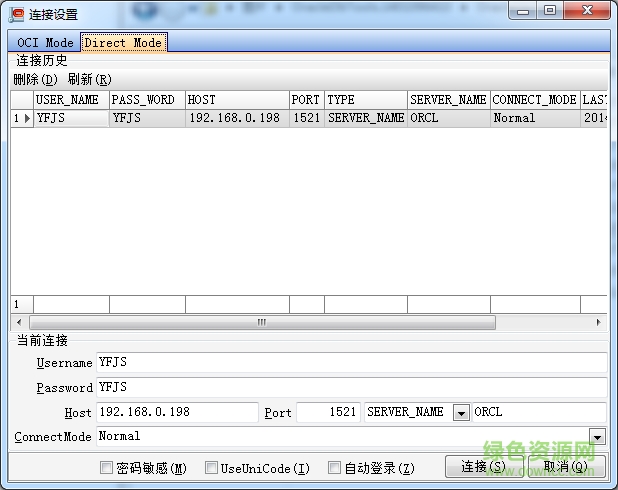This screenshot has width=618, height=490.
Task: Click 刷新(R) to refresh the history
Action: coord(89,79)
